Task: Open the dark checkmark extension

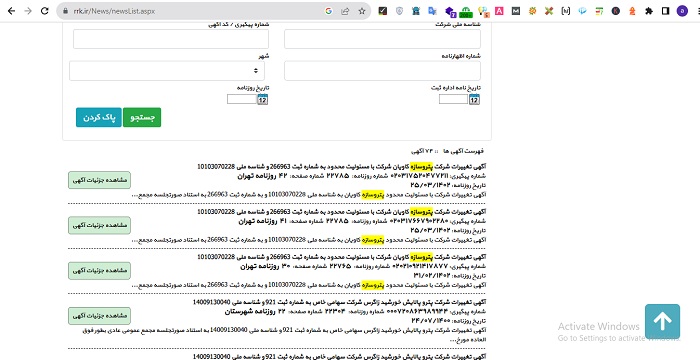Action: (x=383, y=11)
